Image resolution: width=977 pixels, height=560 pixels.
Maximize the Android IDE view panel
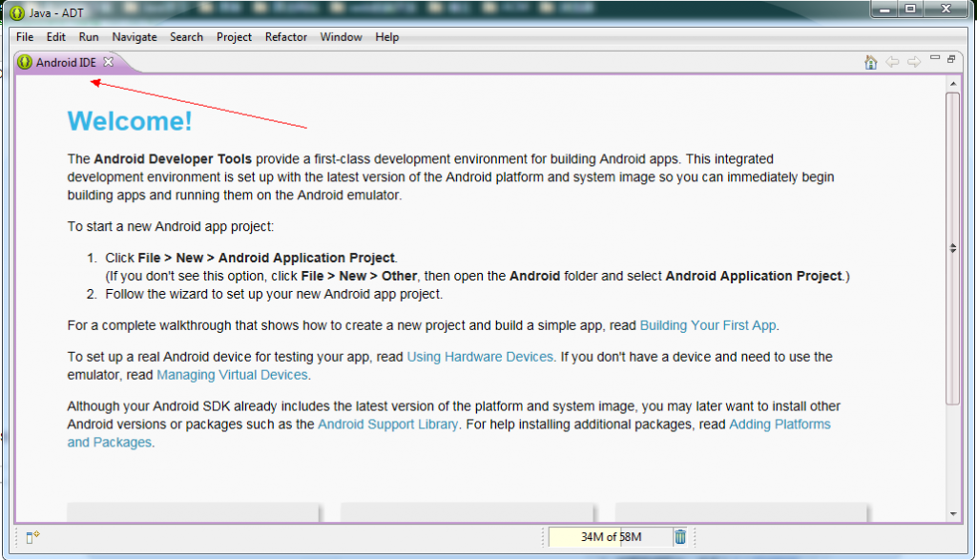point(951,59)
